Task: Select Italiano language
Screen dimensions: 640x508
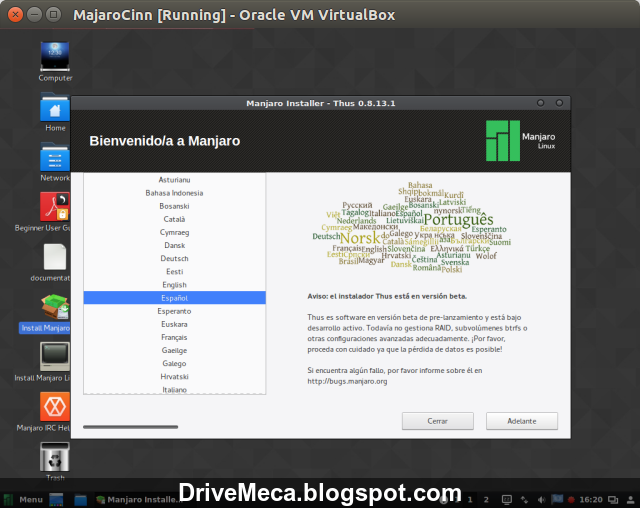Action: coord(174,389)
